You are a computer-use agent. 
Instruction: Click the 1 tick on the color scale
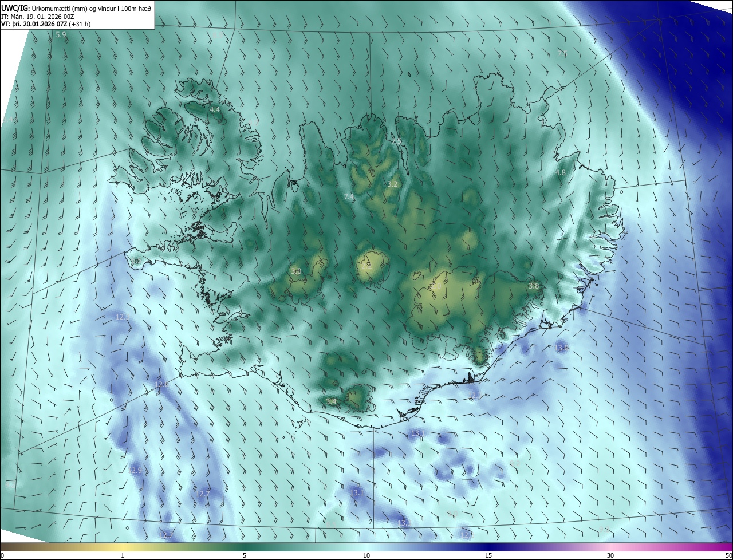coord(123,555)
